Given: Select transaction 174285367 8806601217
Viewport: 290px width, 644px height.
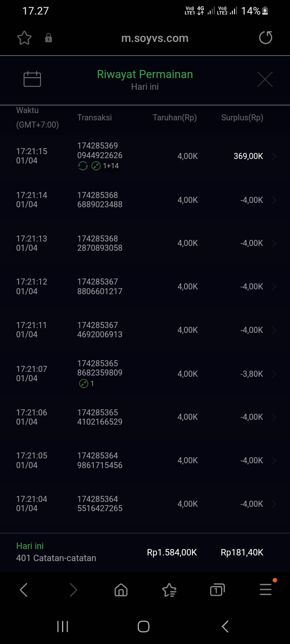Looking at the screenshot, I should [x=100, y=287].
